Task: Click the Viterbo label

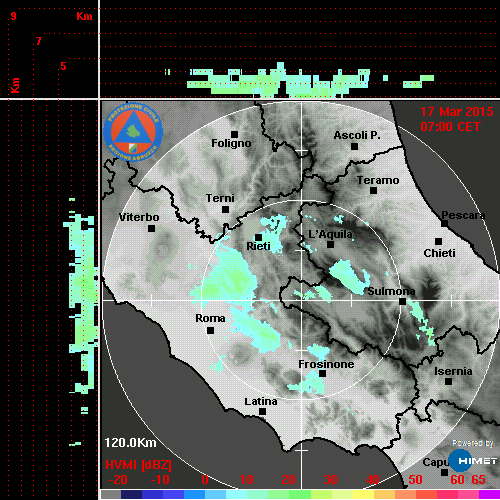Action: tap(139, 217)
